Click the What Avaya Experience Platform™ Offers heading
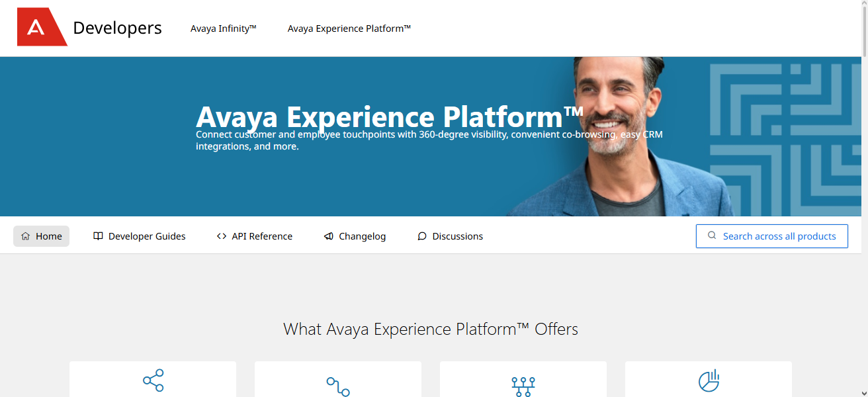This screenshot has height=397, width=868. click(431, 329)
